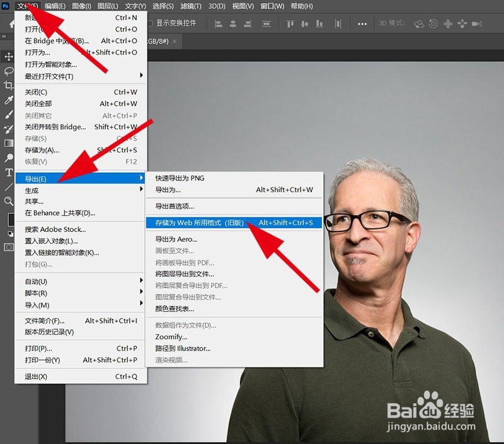The height and width of the screenshot is (444, 504).
Task: Click align top edges icon
Action: [x=290, y=24]
